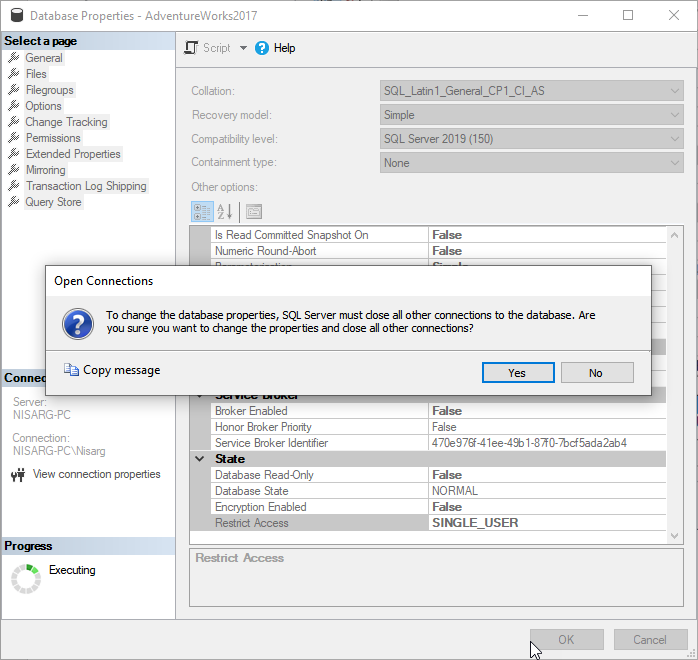
Task: Open the General page
Action: coord(44,58)
